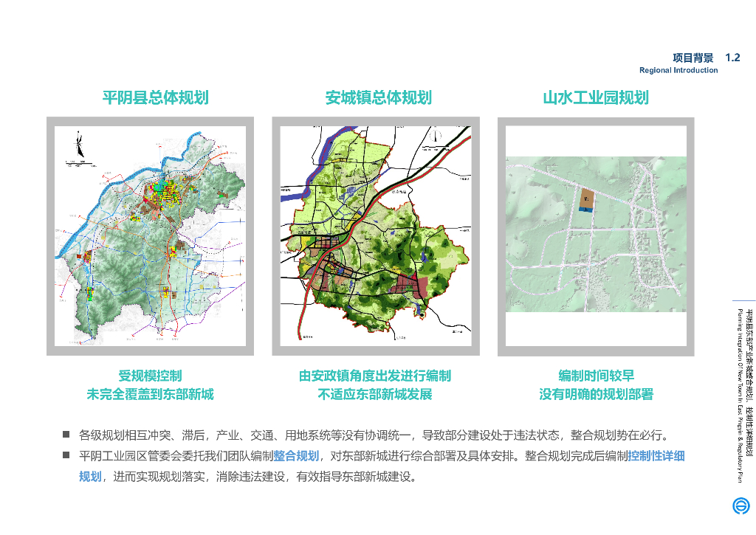Click the brown plot on industrial park map
This screenshot has height=535, width=756.
coord(585,198)
